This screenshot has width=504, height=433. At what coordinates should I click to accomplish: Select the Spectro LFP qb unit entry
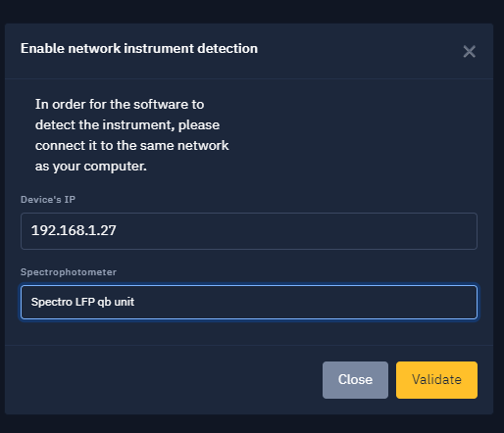coord(82,302)
